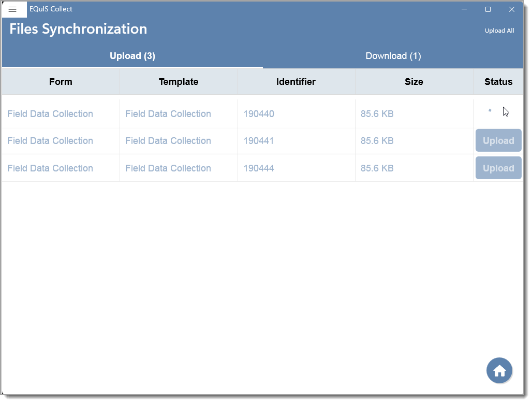Upload the file with identifier 190444
The height and width of the screenshot is (403, 532).
498,168
